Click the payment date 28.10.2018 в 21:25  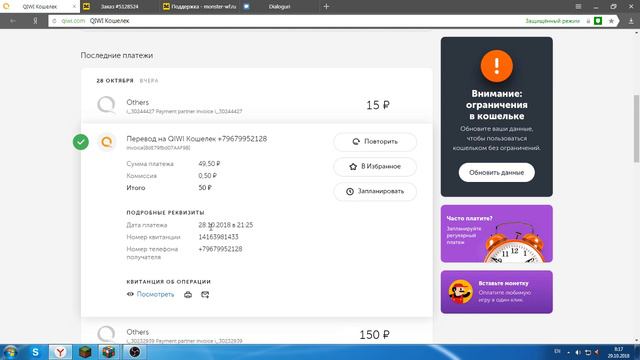[x=226, y=225]
